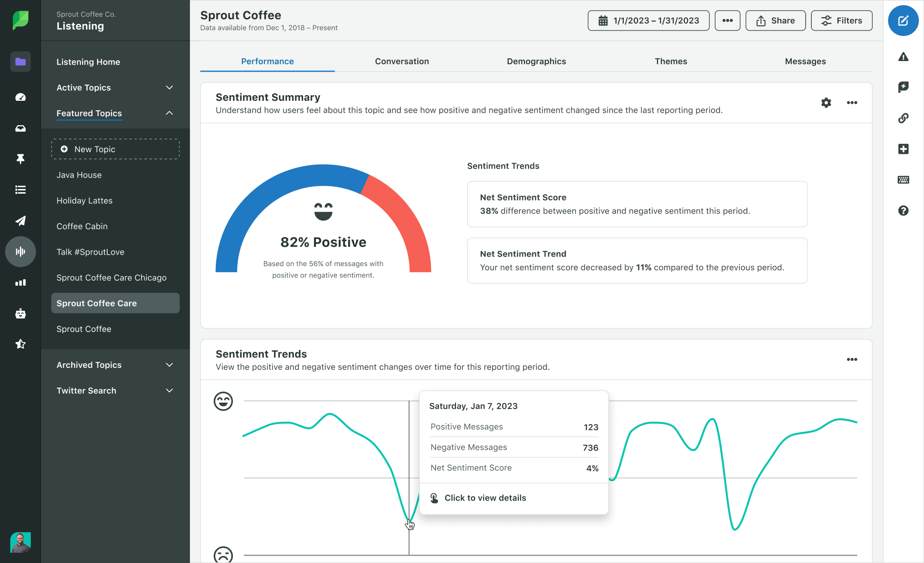Select the Themes tab
This screenshot has width=924, height=563.
(670, 61)
